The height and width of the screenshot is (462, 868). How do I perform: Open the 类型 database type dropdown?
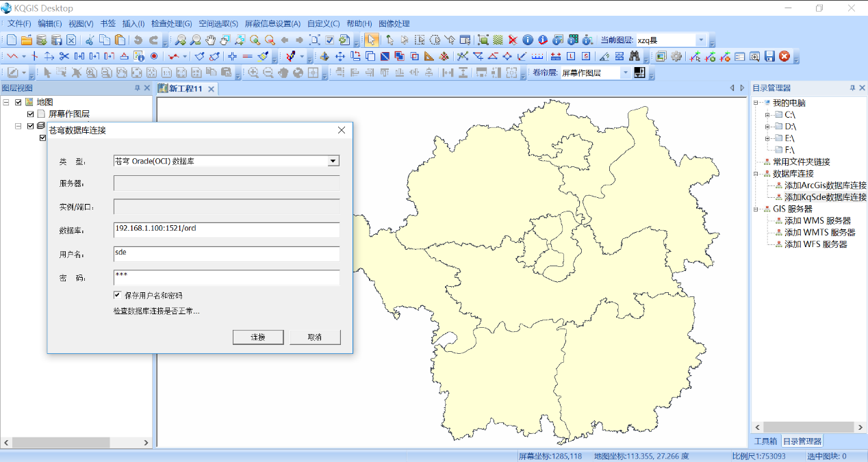333,162
